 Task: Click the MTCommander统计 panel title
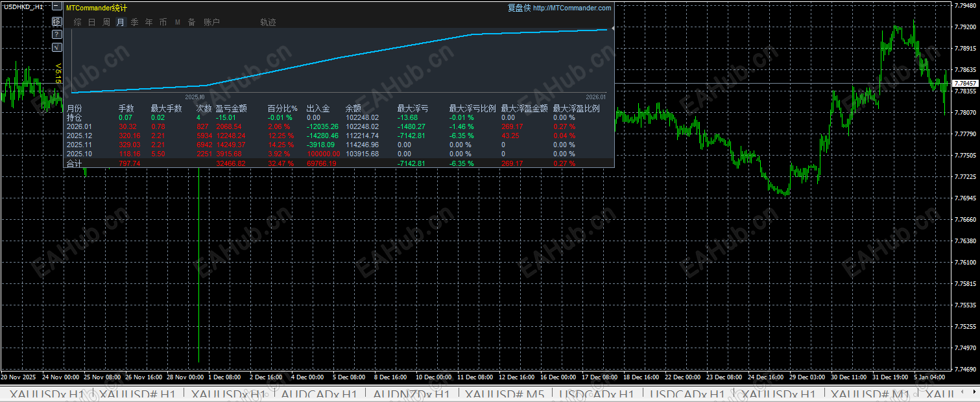[97, 8]
